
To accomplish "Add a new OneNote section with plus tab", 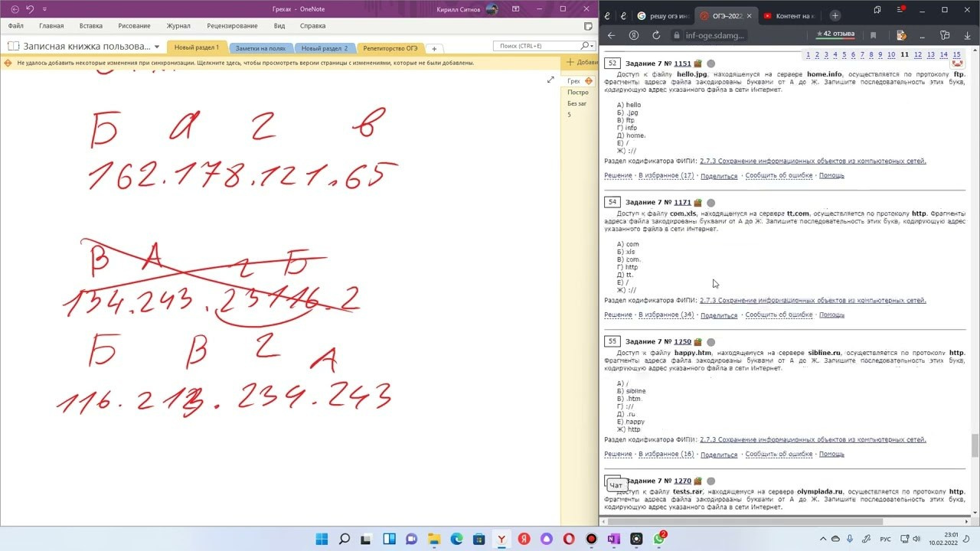I will pos(434,48).
